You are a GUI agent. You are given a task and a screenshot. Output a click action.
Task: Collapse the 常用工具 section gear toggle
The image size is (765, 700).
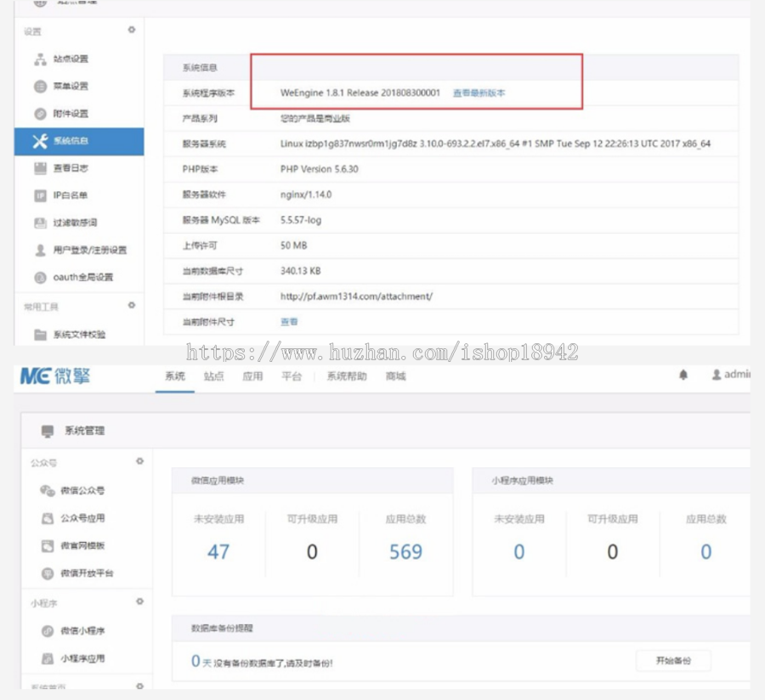132,305
